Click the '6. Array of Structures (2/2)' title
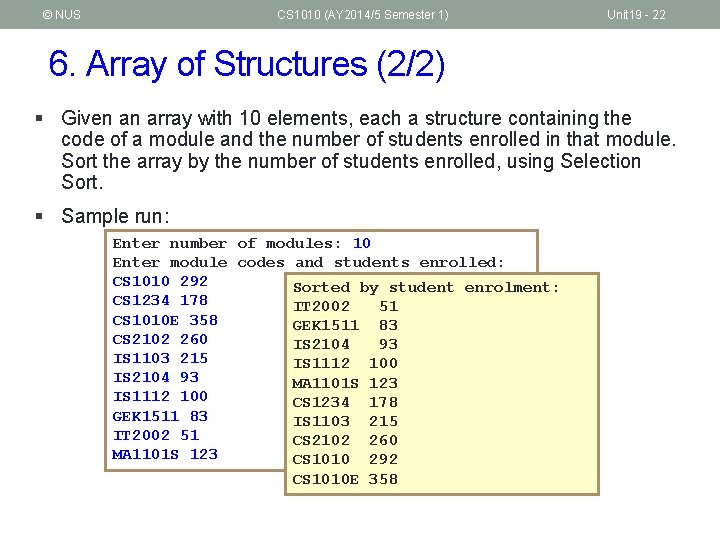 tap(247, 64)
